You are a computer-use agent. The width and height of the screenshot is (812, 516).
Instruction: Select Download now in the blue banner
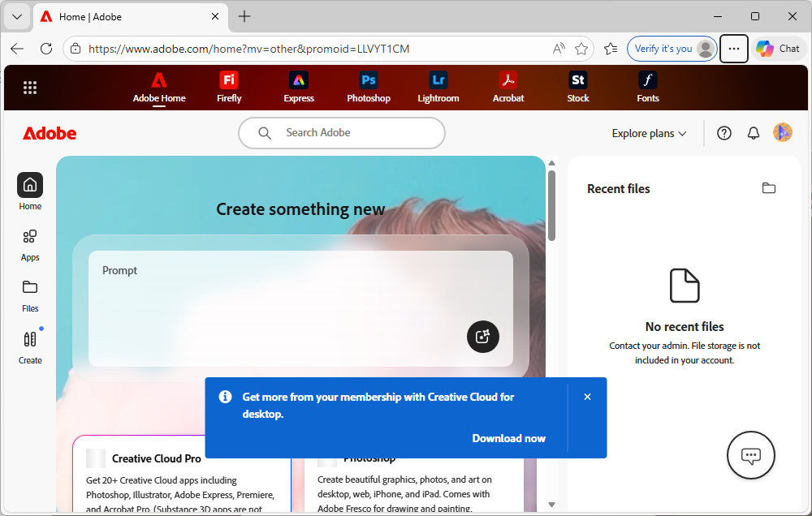509,438
